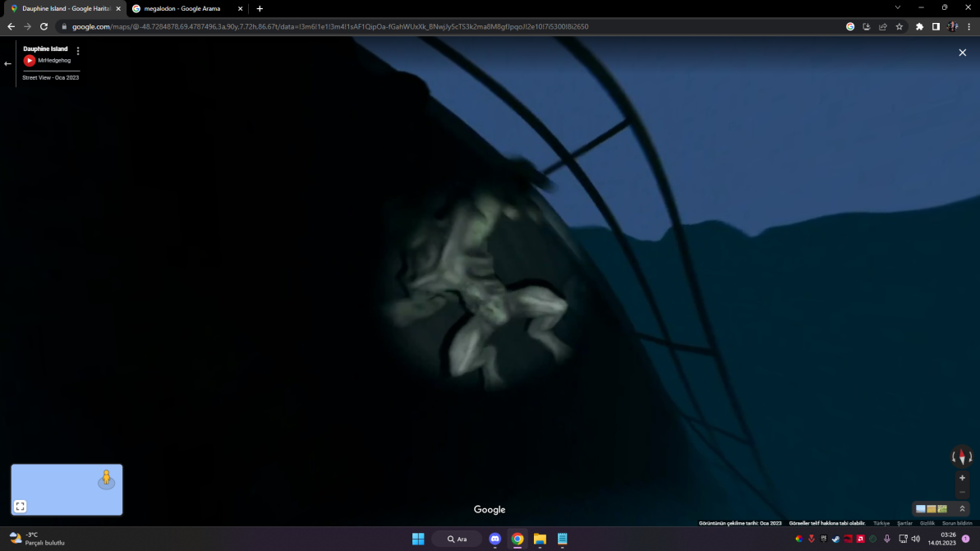Viewport: 980px width, 551px height.
Task: Zoom out with the minus button
Action: [x=963, y=492]
